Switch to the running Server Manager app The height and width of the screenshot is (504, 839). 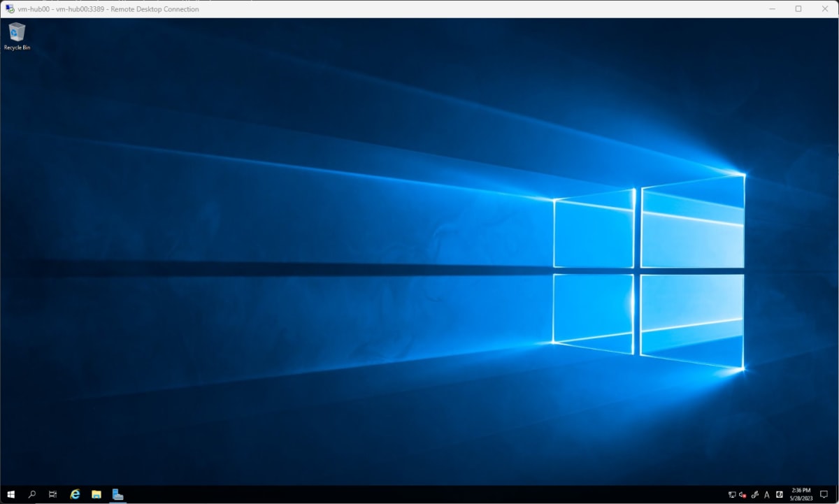[x=118, y=494]
